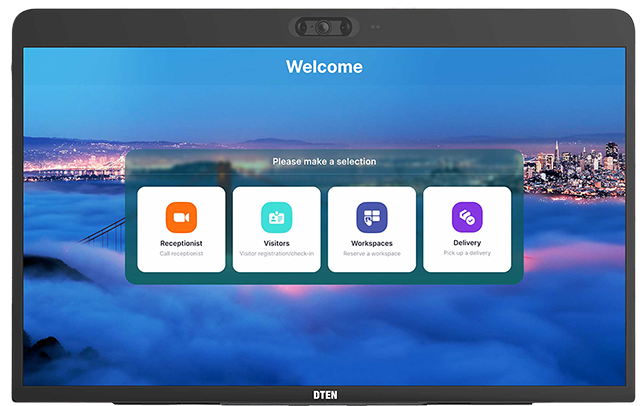Click empty white area of Visitors card

(246, 265)
